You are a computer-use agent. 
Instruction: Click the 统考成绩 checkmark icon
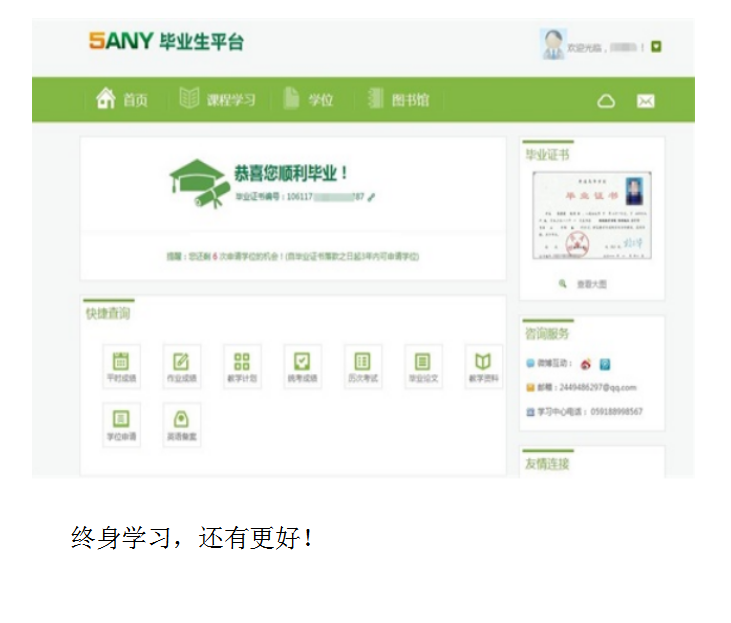(x=302, y=362)
